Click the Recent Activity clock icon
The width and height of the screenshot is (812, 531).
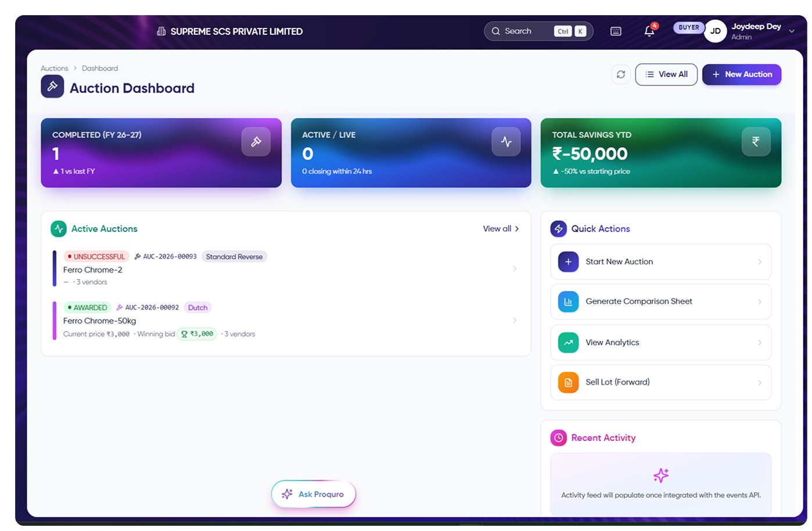558,438
